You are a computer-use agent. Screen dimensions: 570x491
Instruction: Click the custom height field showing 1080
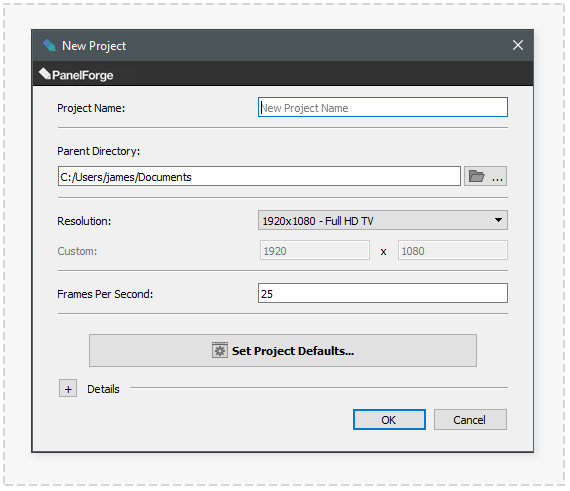pos(453,250)
